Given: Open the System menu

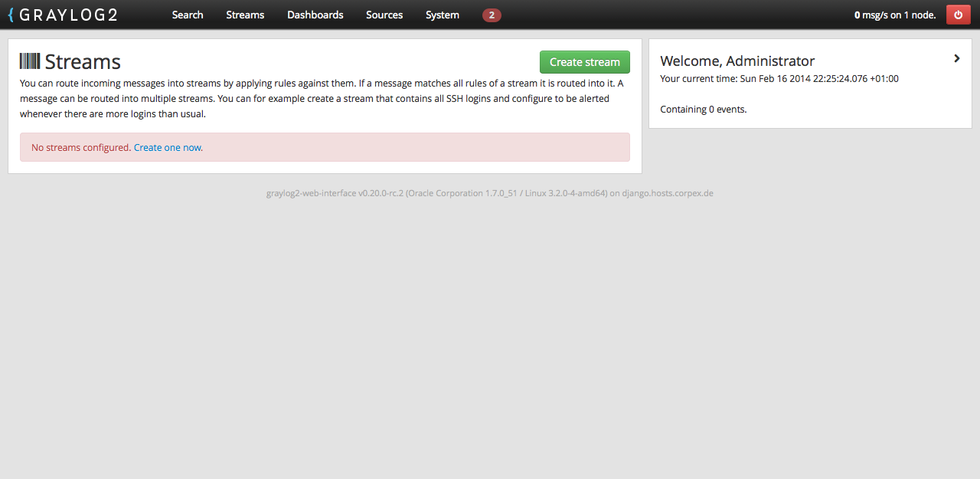Looking at the screenshot, I should (x=443, y=15).
